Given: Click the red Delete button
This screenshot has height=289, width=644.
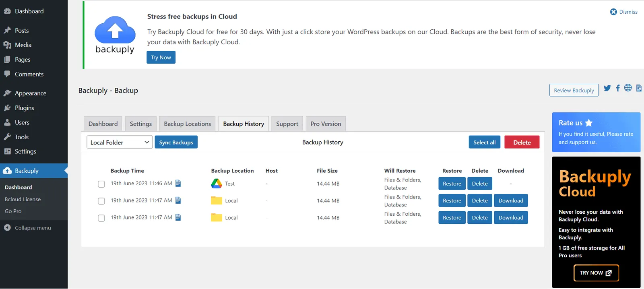Looking at the screenshot, I should click(x=522, y=142).
